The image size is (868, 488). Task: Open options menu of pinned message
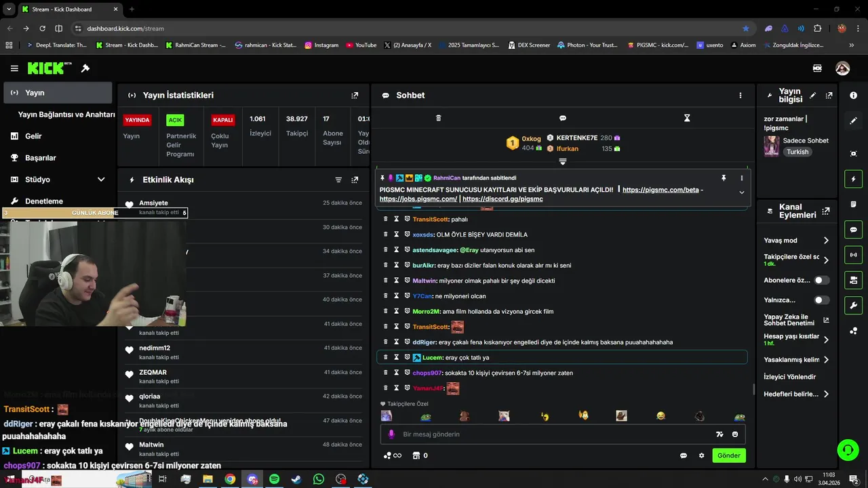point(741,178)
